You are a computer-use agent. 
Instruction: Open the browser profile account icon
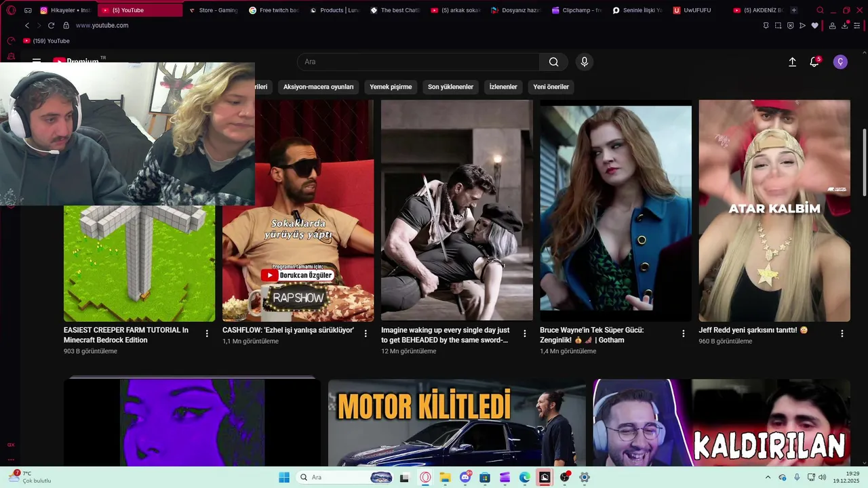point(832,26)
